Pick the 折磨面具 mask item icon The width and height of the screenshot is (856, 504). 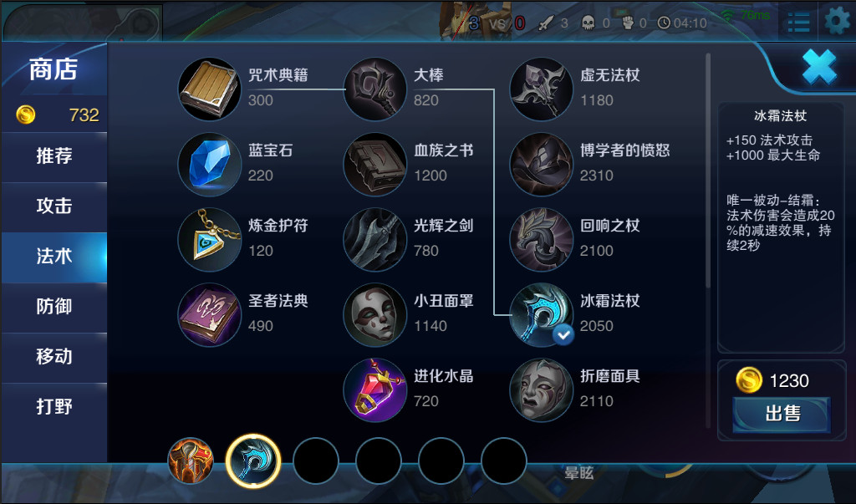541,389
